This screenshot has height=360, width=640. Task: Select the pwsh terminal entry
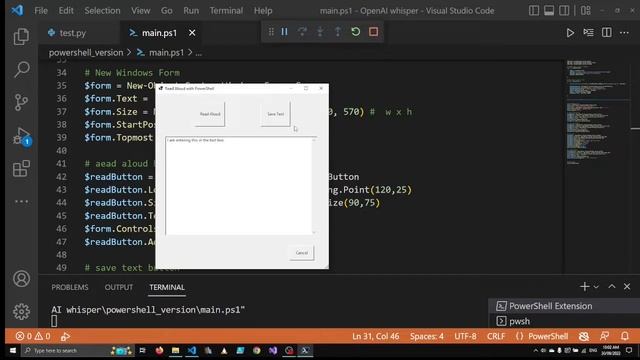564,321
